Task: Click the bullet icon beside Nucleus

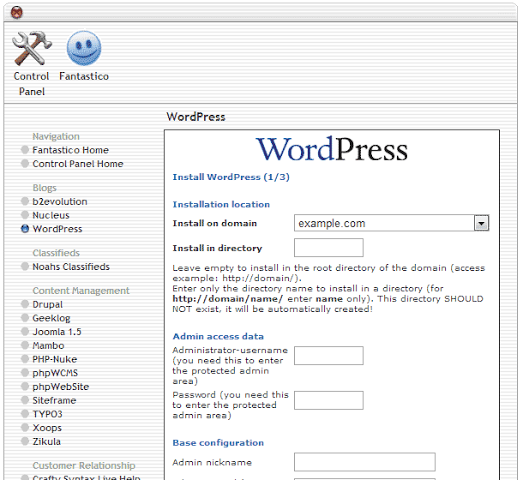Action: [25, 215]
